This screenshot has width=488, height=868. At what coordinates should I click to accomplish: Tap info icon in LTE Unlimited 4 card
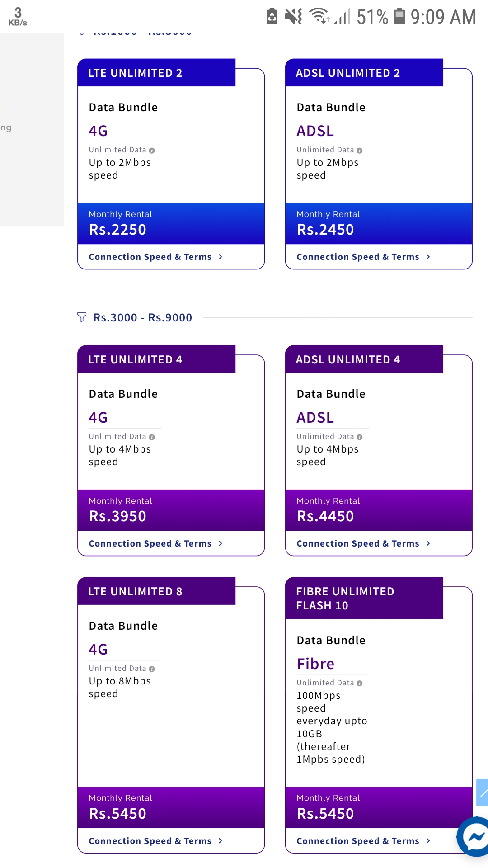click(x=152, y=437)
